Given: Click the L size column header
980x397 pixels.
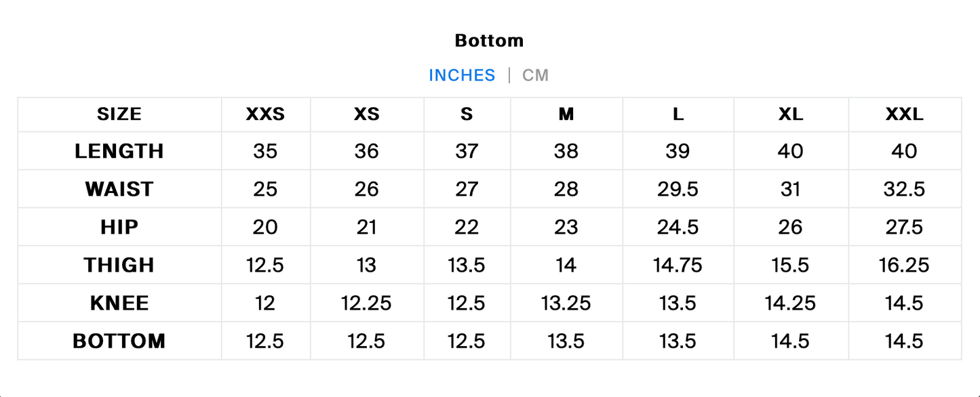Looking at the screenshot, I should click(678, 114).
